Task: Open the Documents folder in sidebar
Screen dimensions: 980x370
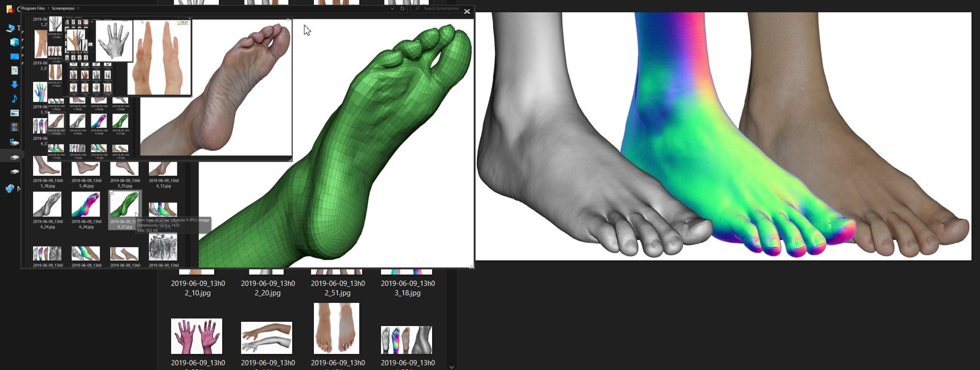Action: (15, 70)
